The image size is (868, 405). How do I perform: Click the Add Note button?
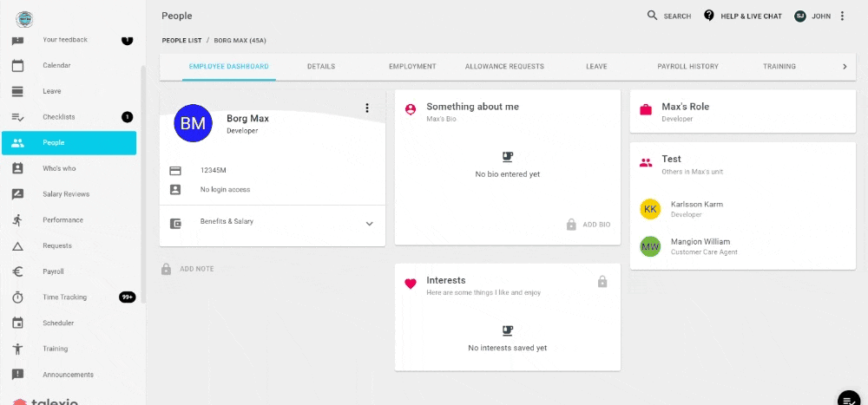point(187,269)
